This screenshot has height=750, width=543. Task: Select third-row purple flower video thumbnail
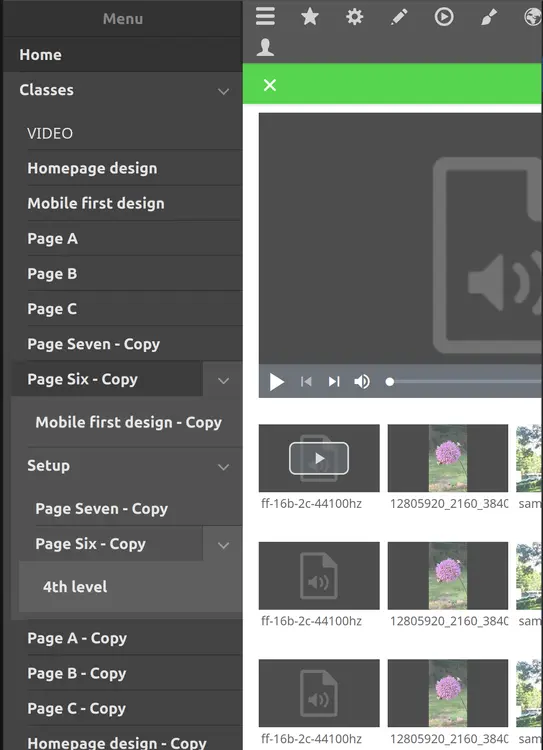pyautogui.click(x=448, y=694)
